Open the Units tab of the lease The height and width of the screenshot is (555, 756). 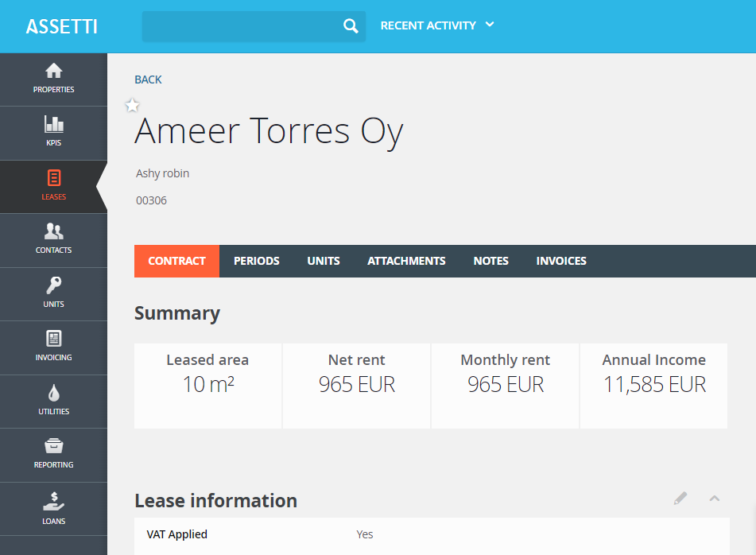324,261
